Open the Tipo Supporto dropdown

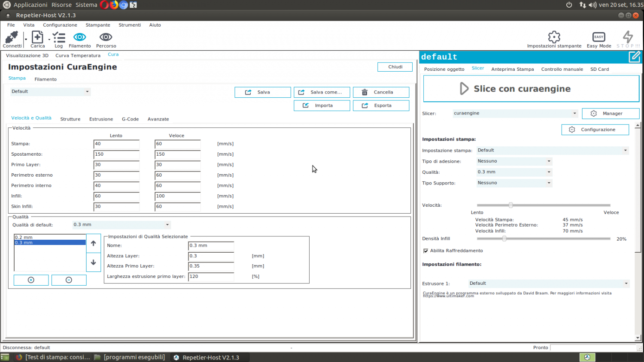[x=514, y=183]
